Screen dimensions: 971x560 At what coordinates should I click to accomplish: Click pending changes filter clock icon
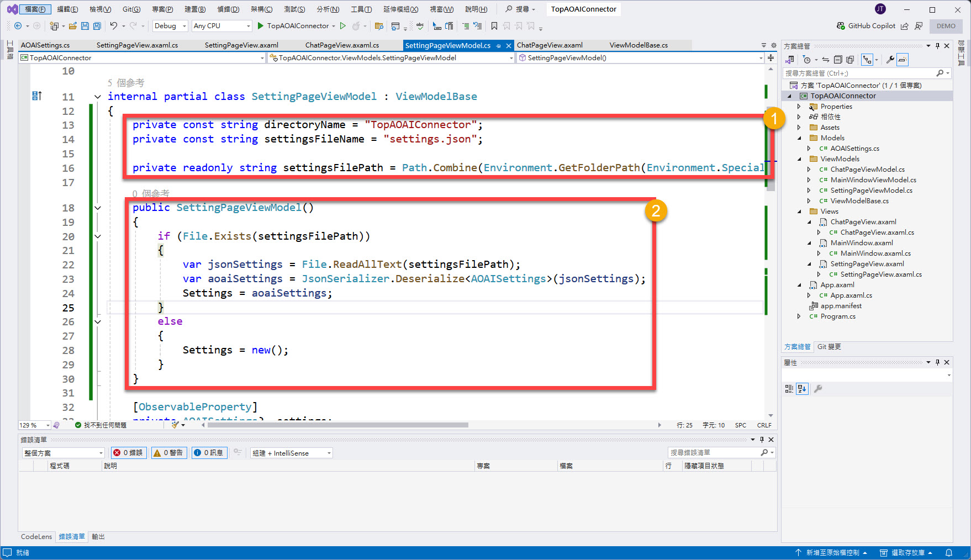coord(807,60)
